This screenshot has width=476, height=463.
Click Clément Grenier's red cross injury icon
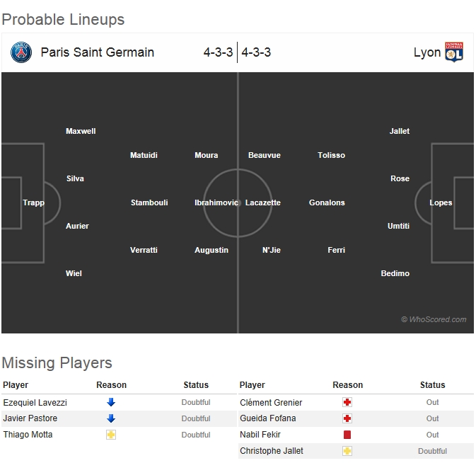(347, 402)
